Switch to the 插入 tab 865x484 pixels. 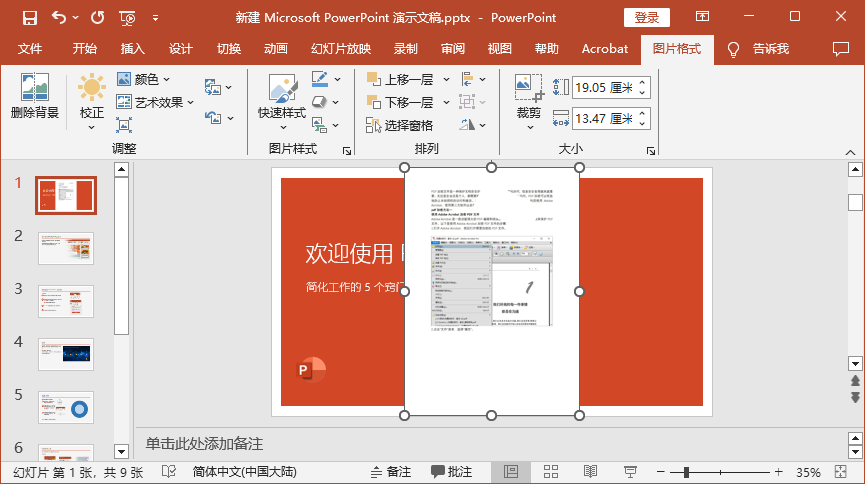[x=132, y=49]
